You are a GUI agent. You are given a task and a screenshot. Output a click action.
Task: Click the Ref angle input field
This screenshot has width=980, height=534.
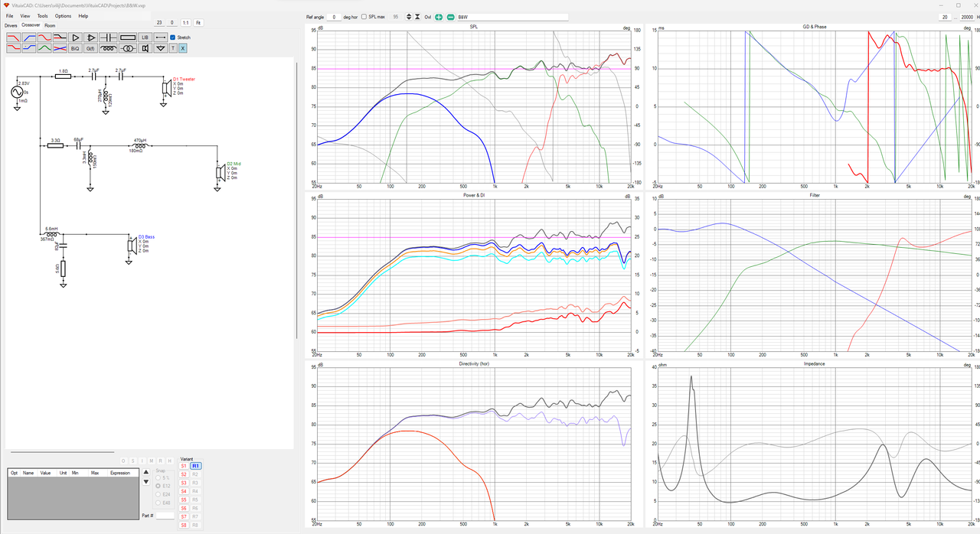tap(335, 17)
